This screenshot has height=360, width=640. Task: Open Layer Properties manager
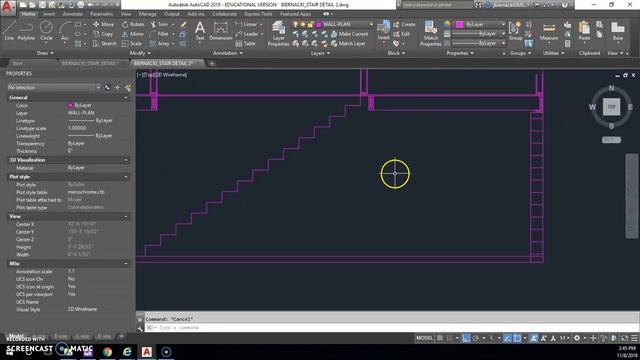point(278,33)
